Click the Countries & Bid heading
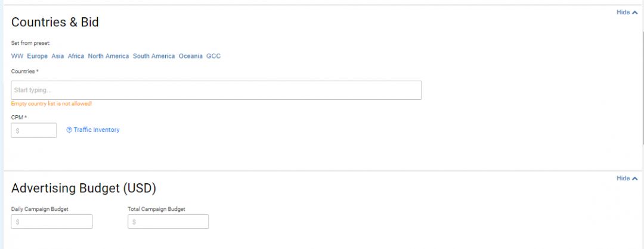 [55, 22]
